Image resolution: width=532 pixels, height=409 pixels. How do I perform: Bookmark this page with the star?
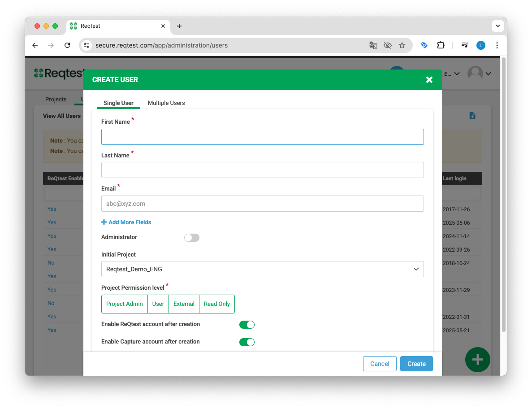pyautogui.click(x=402, y=45)
